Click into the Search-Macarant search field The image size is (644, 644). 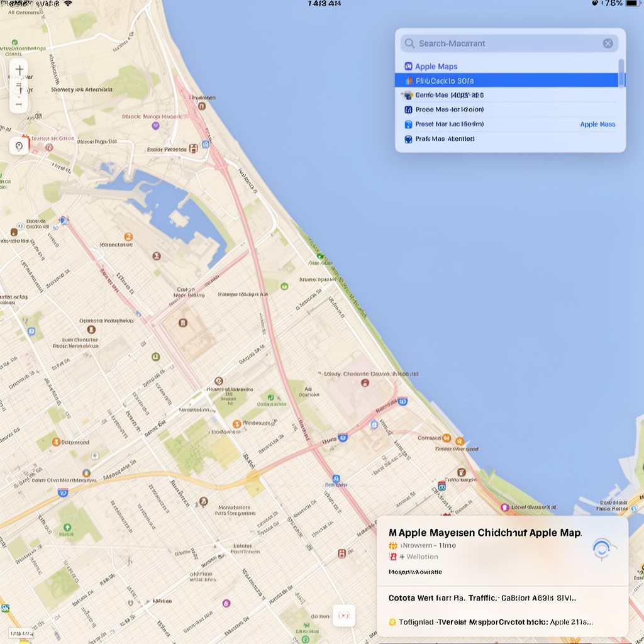click(x=509, y=43)
